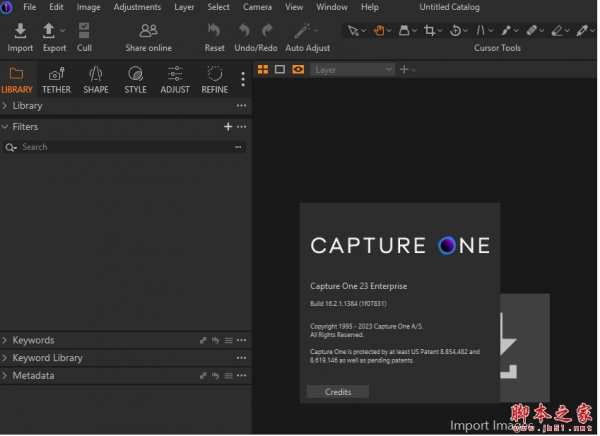Select the Heal brush cursor tool
The height and width of the screenshot is (436, 600).
(x=532, y=30)
